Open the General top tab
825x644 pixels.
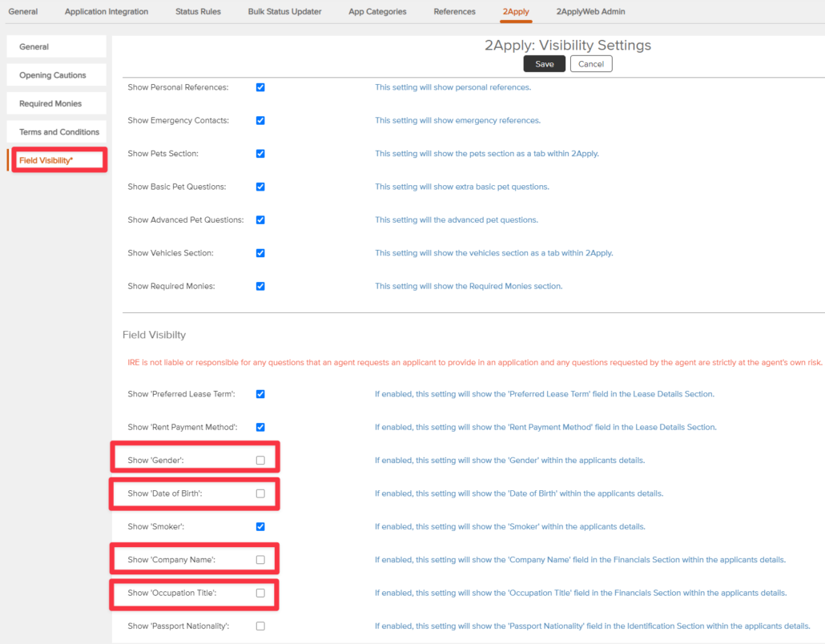22,11
